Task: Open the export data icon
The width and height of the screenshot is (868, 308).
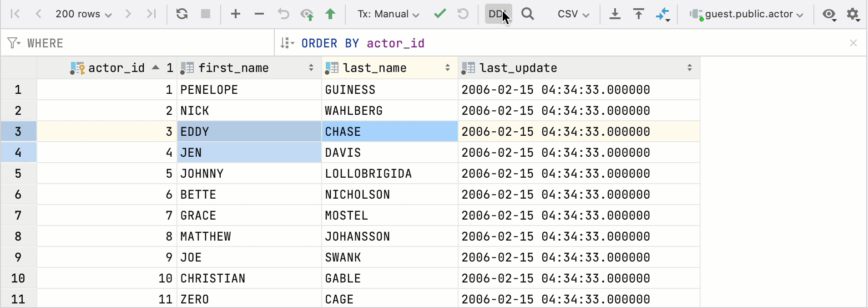Action: (x=615, y=14)
